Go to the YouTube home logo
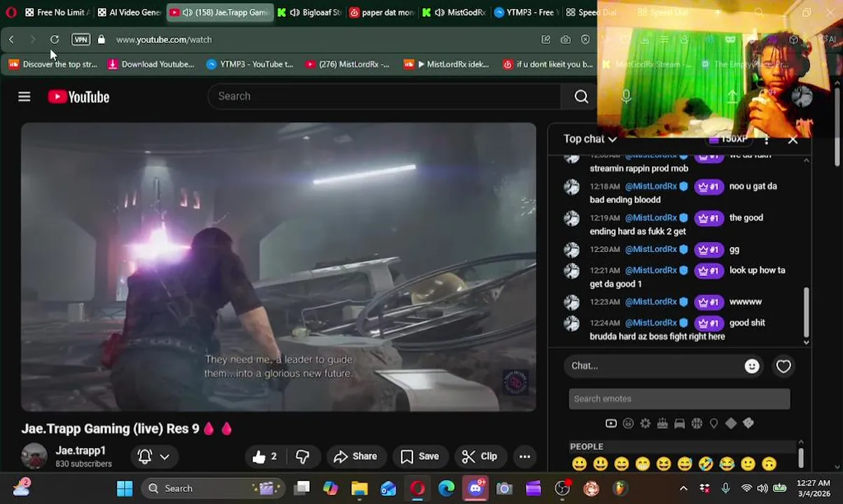This screenshot has height=504, width=843. [x=78, y=97]
